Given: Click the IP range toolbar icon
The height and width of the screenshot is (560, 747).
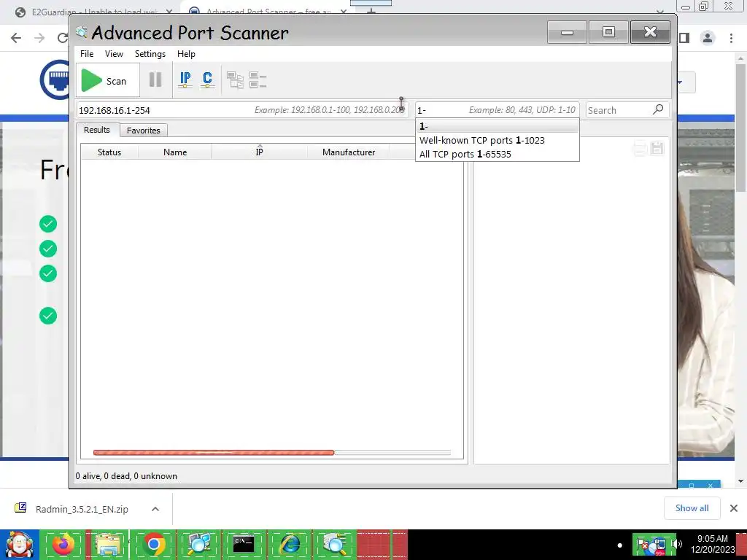Looking at the screenshot, I should pyautogui.click(x=185, y=79).
